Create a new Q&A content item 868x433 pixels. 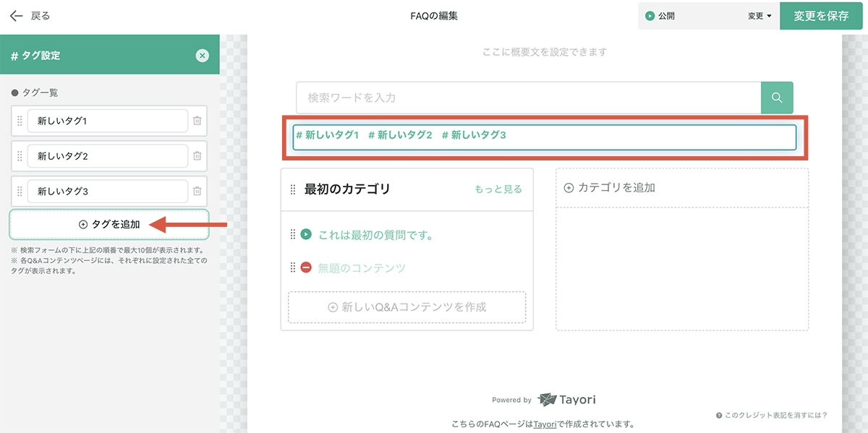[x=407, y=307]
